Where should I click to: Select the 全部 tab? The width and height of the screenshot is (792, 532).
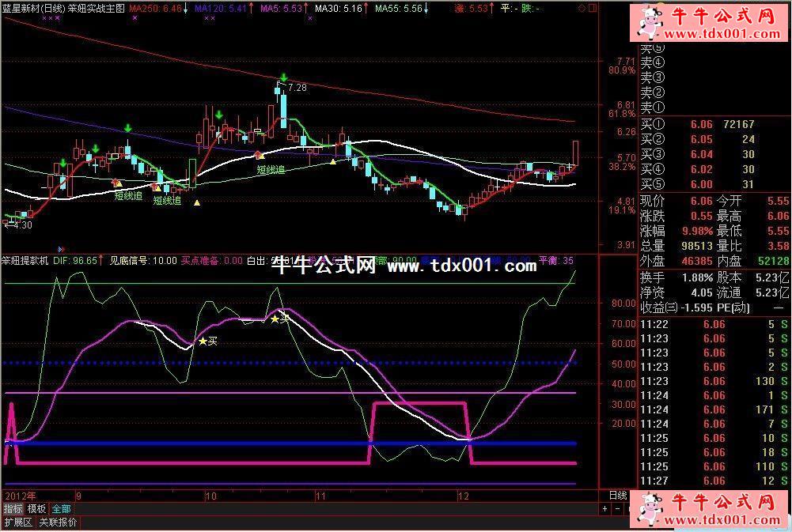(62, 508)
